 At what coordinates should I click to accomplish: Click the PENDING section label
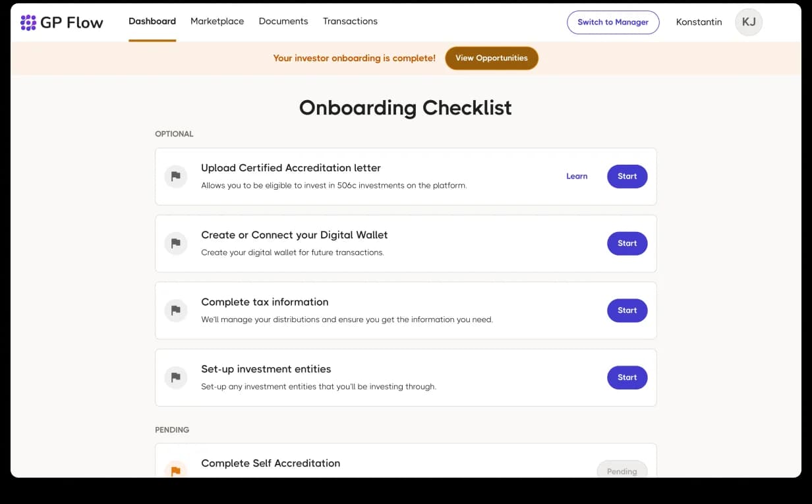point(172,430)
